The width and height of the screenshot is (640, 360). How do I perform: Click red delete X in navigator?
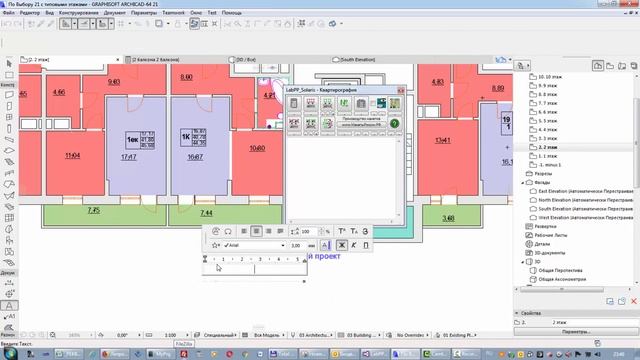pyautogui.click(x=633, y=301)
